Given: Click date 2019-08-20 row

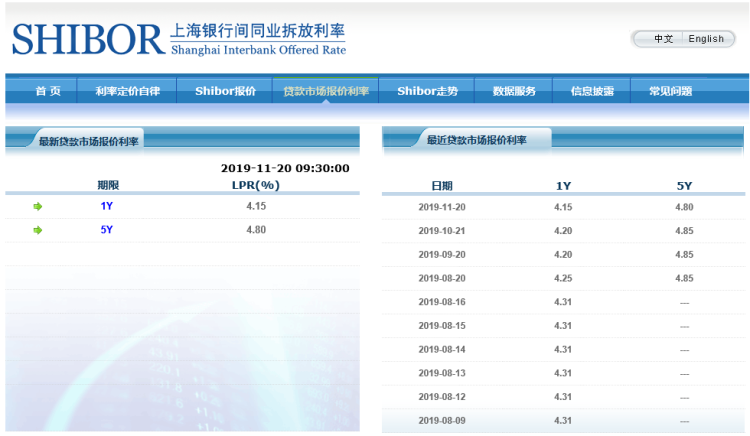Looking at the screenshot, I should point(441,278).
